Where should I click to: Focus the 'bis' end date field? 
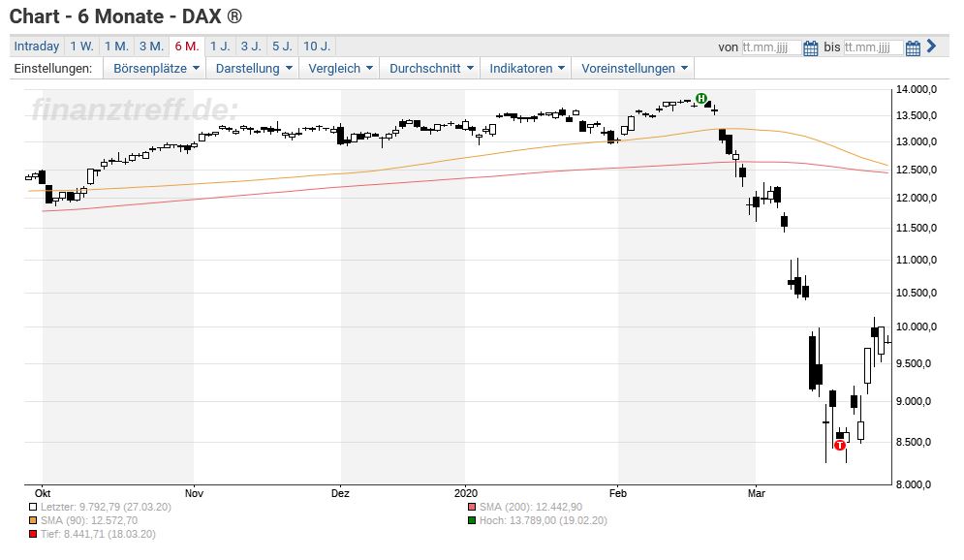click(873, 47)
